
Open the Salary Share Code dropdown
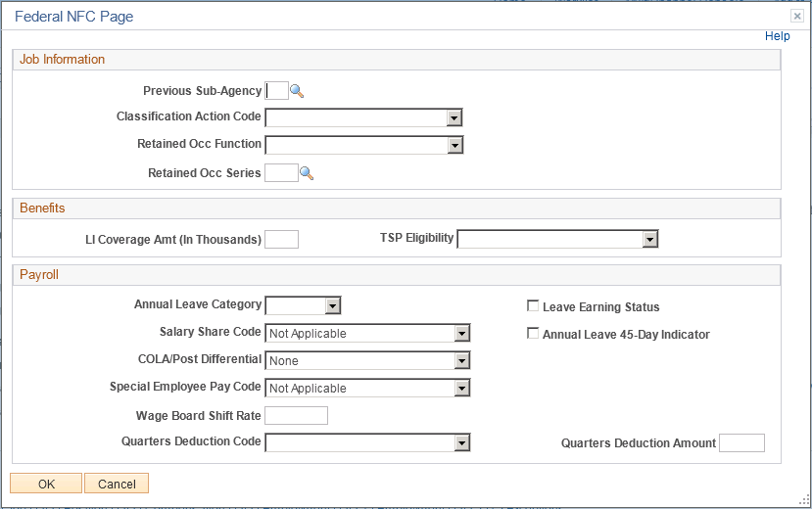[367, 333]
